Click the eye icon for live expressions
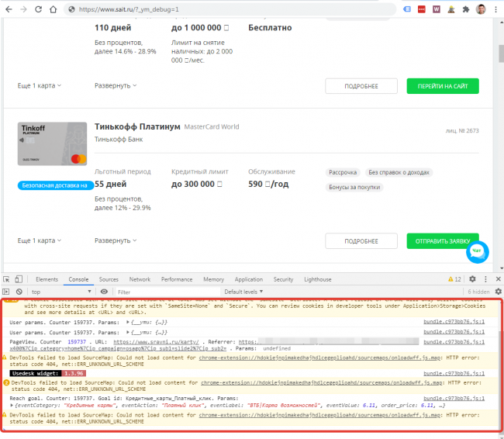Screen dimensions: 504x439 coord(105,292)
